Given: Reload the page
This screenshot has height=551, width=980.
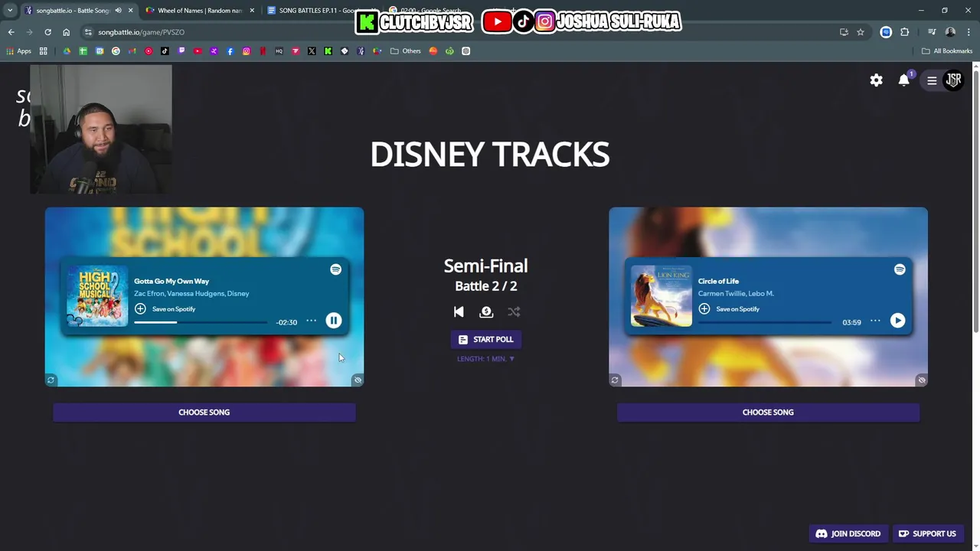Looking at the screenshot, I should click(47, 32).
